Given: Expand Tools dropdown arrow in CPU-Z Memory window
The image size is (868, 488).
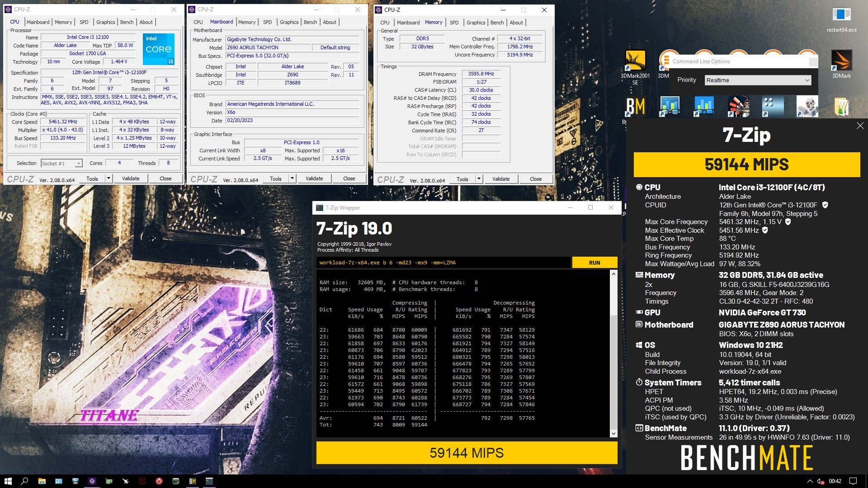Looking at the screenshot, I should tap(479, 179).
